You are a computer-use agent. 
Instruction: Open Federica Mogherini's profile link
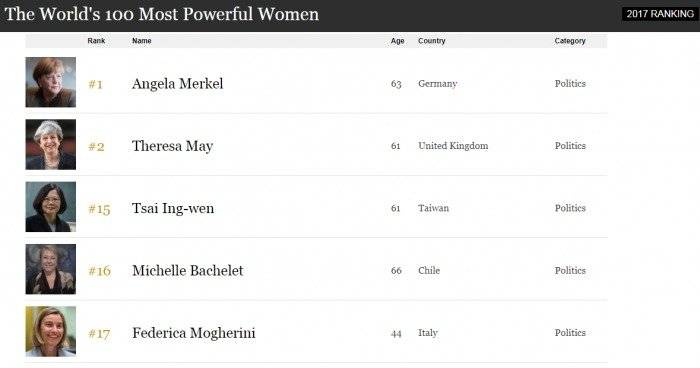[x=194, y=333]
